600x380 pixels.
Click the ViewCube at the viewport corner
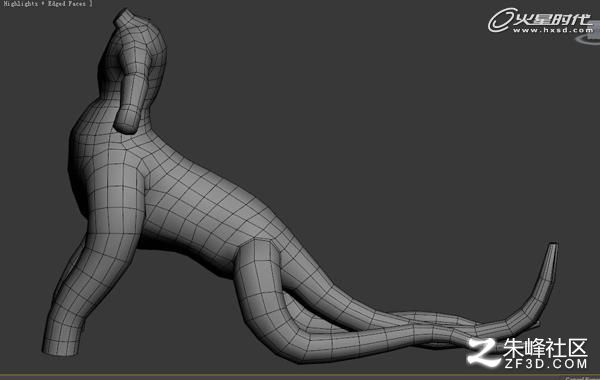(594, 31)
